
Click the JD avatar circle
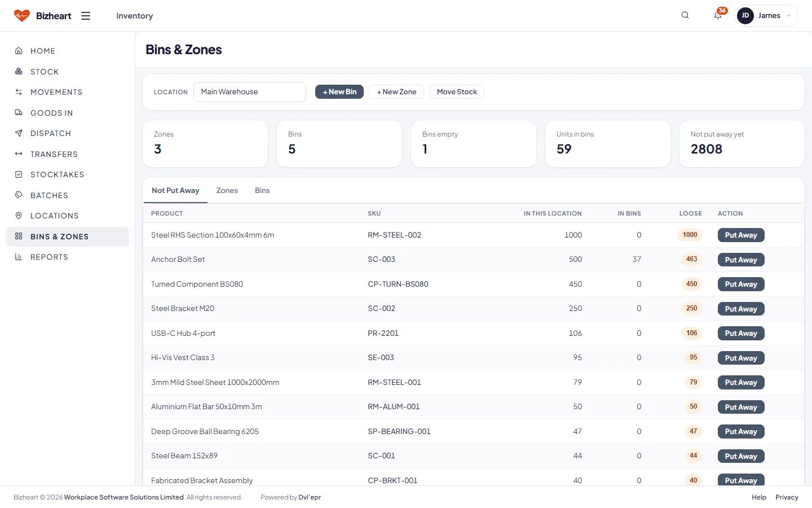[x=745, y=16]
